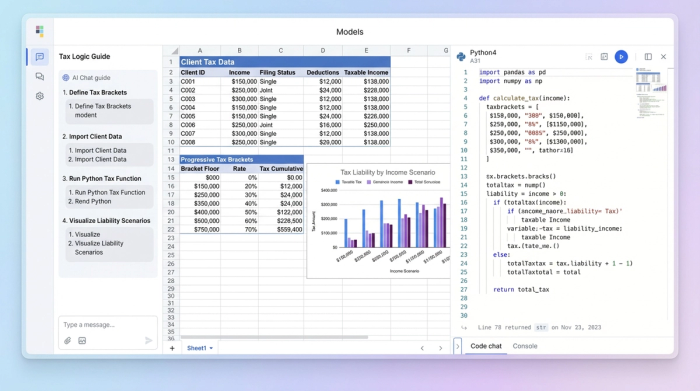
Task: Select the 'Bracket Floor' header cell
Action: (200, 169)
